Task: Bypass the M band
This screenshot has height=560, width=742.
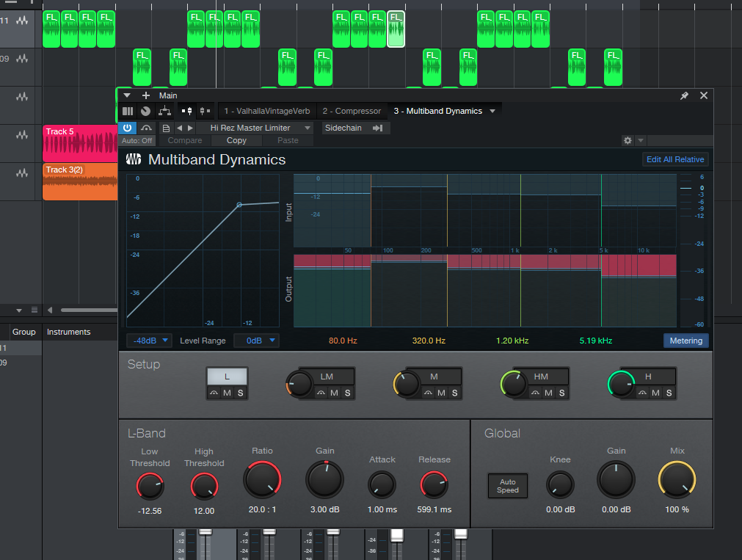Action: 429,393
